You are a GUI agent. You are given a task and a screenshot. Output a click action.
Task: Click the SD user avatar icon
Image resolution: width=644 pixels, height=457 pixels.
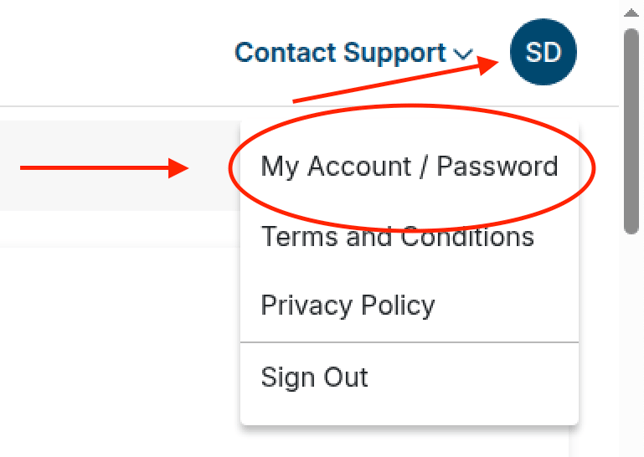pyautogui.click(x=543, y=52)
